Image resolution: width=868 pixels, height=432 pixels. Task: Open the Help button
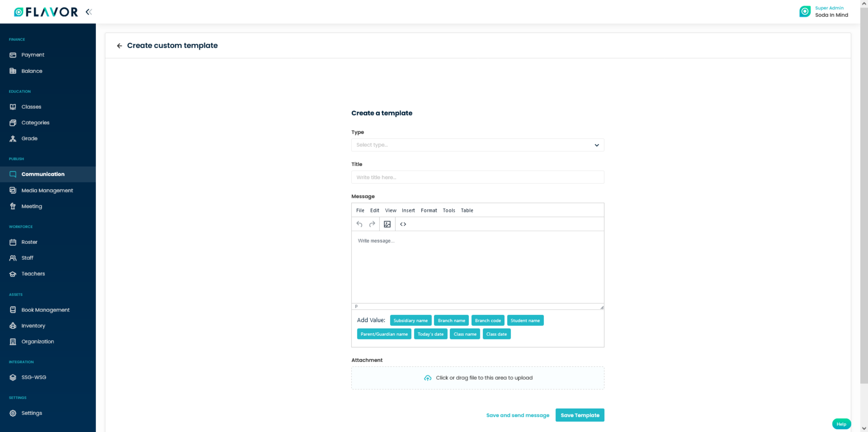click(841, 424)
